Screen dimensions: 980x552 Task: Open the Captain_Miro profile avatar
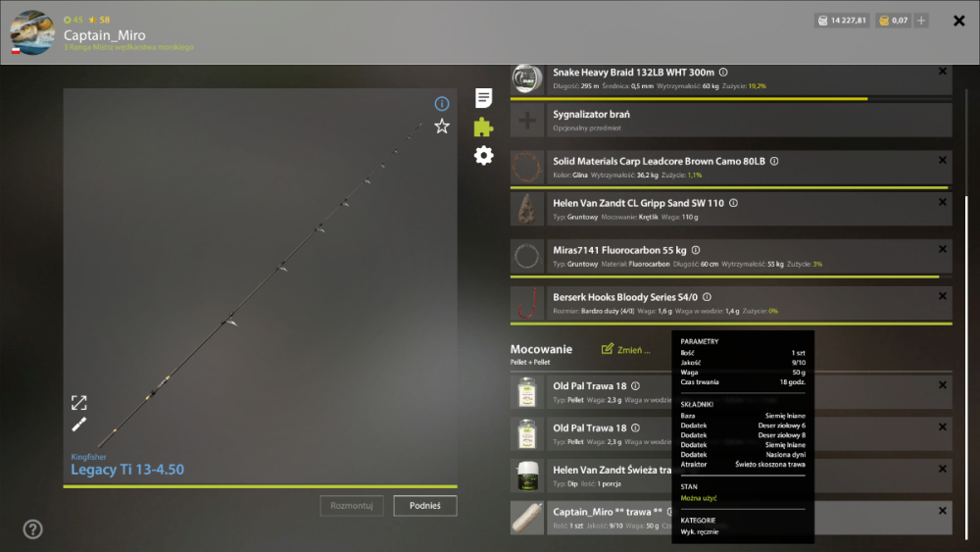pos(32,32)
